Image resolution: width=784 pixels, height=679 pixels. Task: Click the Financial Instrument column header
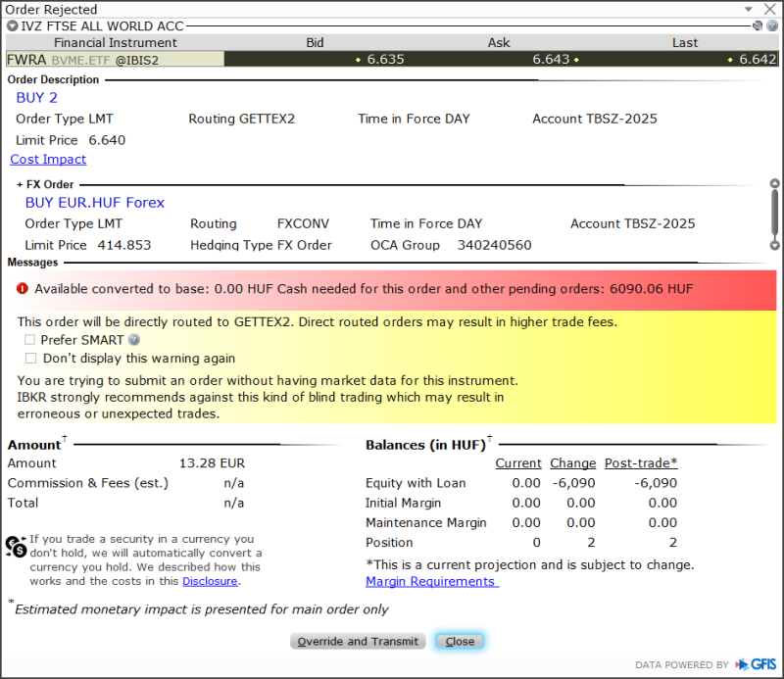pyautogui.click(x=115, y=42)
